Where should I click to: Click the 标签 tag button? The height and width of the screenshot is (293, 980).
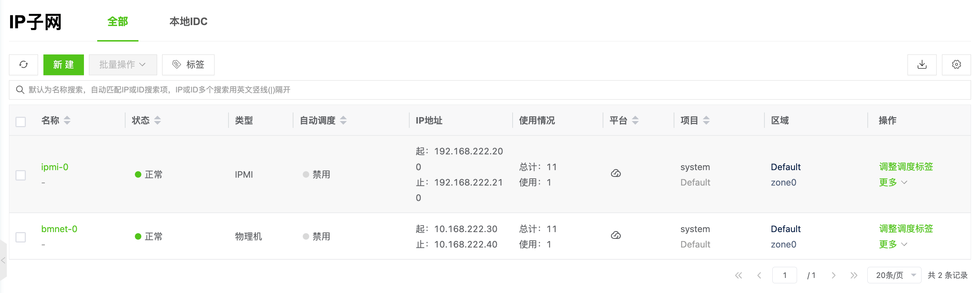coord(188,64)
